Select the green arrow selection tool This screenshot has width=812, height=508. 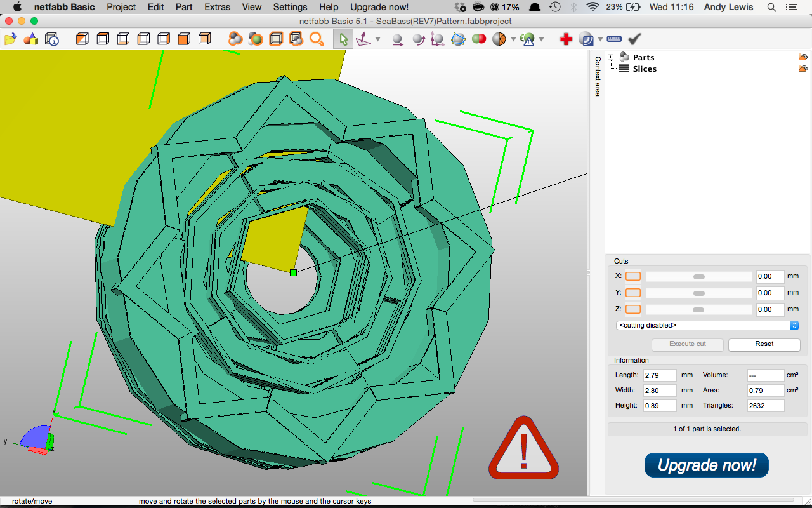pyautogui.click(x=343, y=39)
